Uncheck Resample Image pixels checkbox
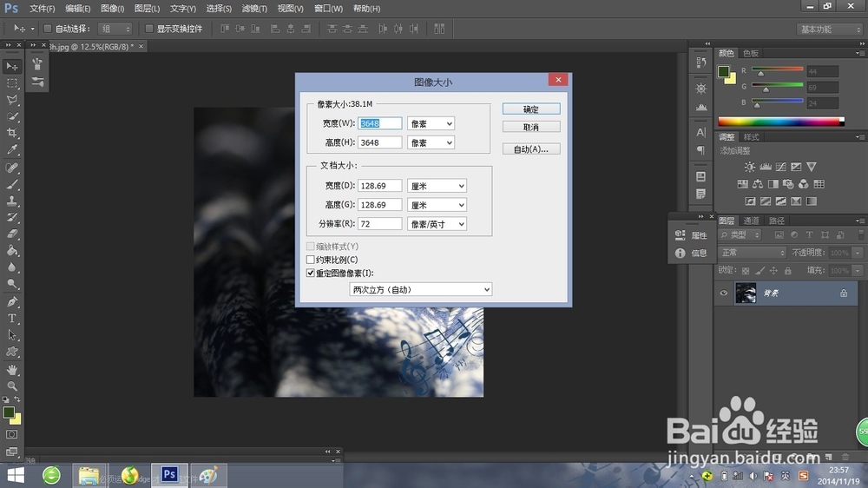868x488 pixels. tap(311, 273)
